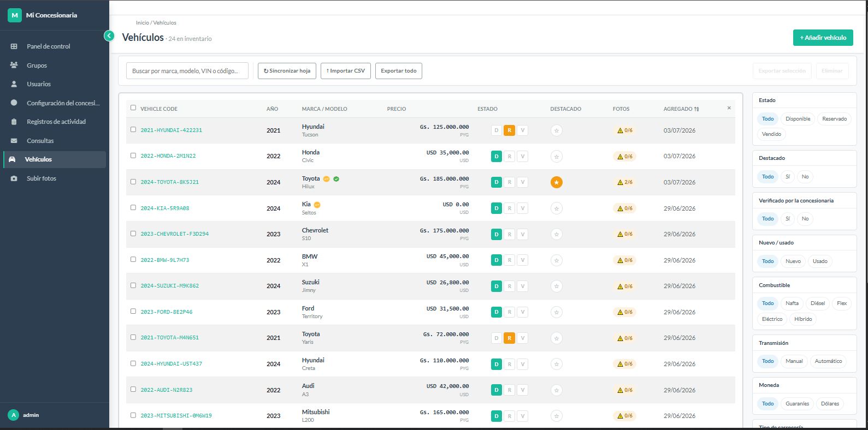This screenshot has width=868, height=430.
Task: Filter Estado by Disponible
Action: point(798,119)
